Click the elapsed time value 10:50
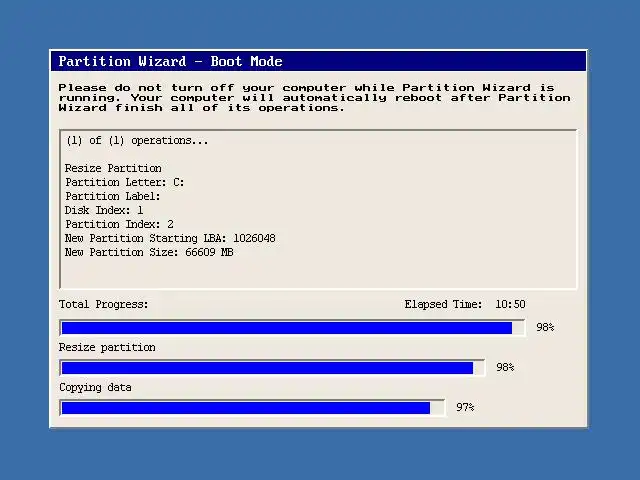The image size is (640, 480). point(510,304)
